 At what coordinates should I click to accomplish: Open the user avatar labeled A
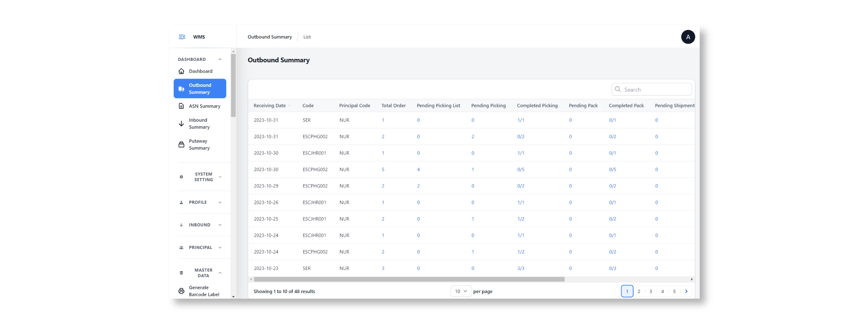coord(688,37)
